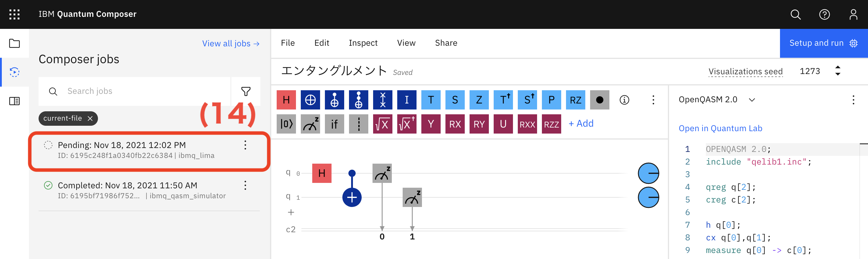Open overflow menu for completed job
The image size is (868, 259).
[x=245, y=185]
